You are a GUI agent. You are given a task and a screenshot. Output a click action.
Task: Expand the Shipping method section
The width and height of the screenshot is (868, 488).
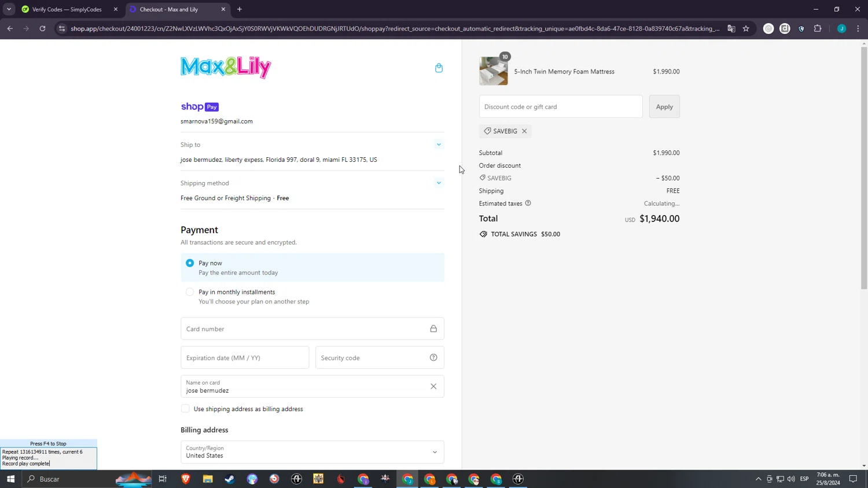[x=439, y=183]
